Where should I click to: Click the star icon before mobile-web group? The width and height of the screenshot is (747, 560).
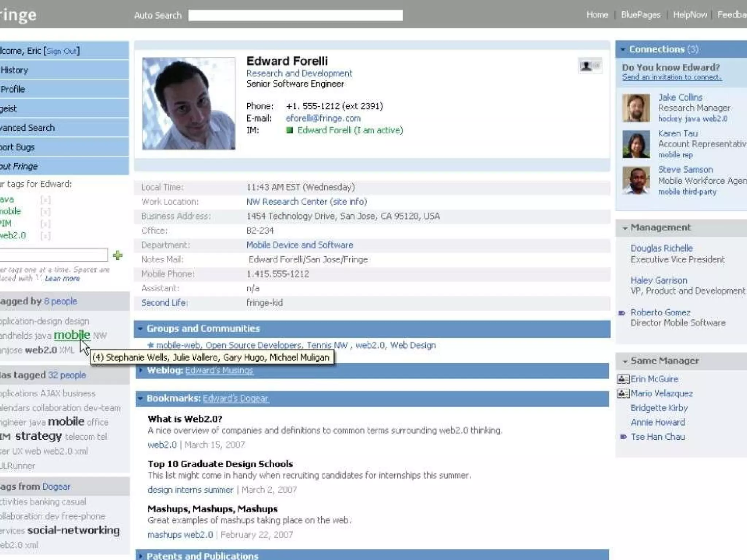151,345
